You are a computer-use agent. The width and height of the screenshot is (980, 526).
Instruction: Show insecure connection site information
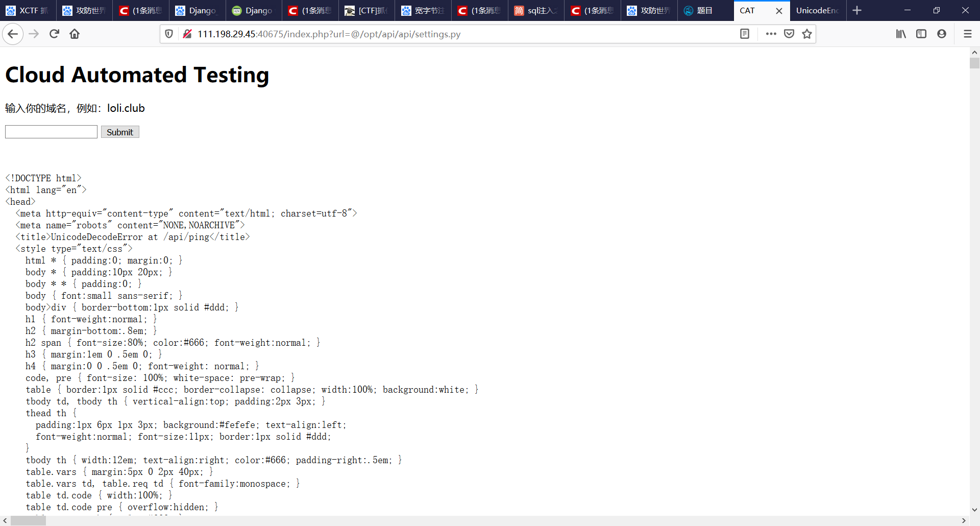pos(187,34)
